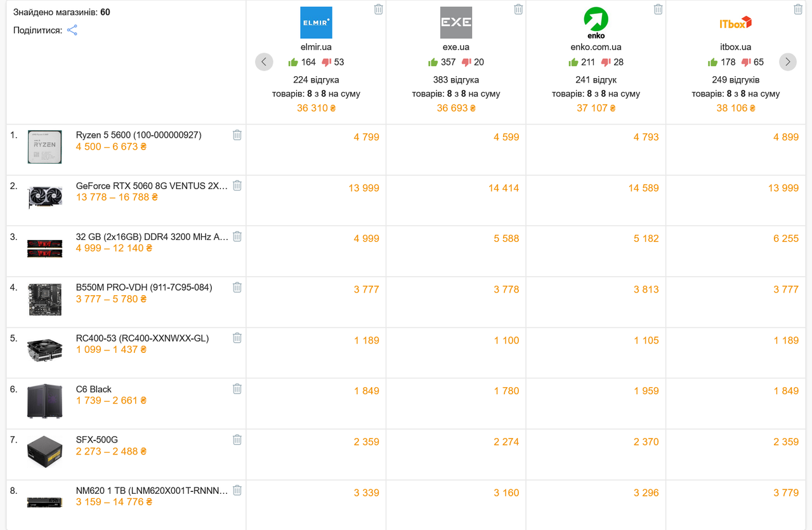Click itbox.ua total sum 38 106 ₴

pyautogui.click(x=736, y=108)
